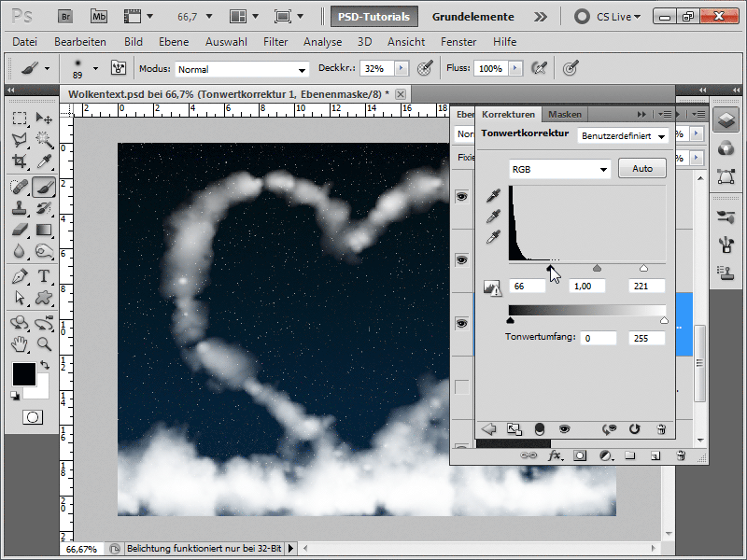Toggle tablet pressure for size

[x=571, y=68]
